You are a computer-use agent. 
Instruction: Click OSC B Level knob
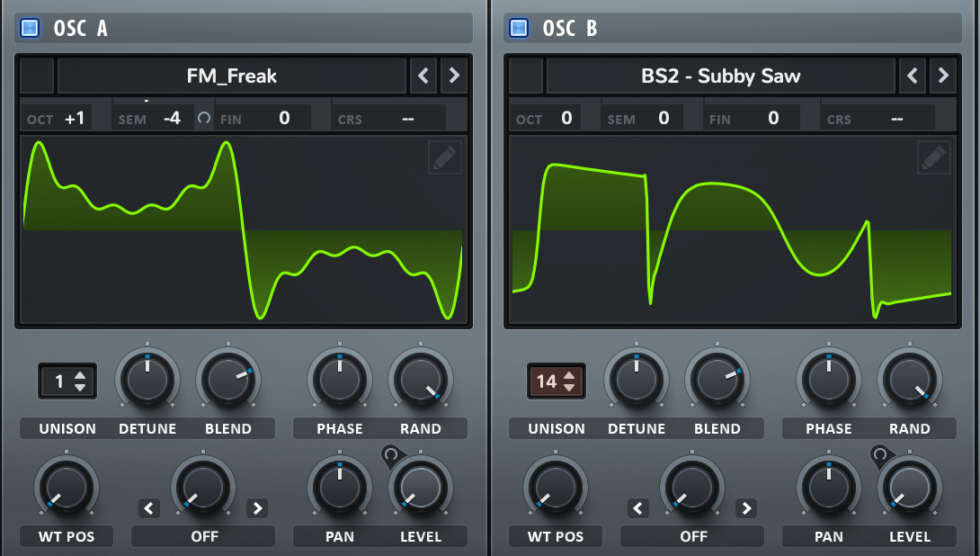coord(909,488)
